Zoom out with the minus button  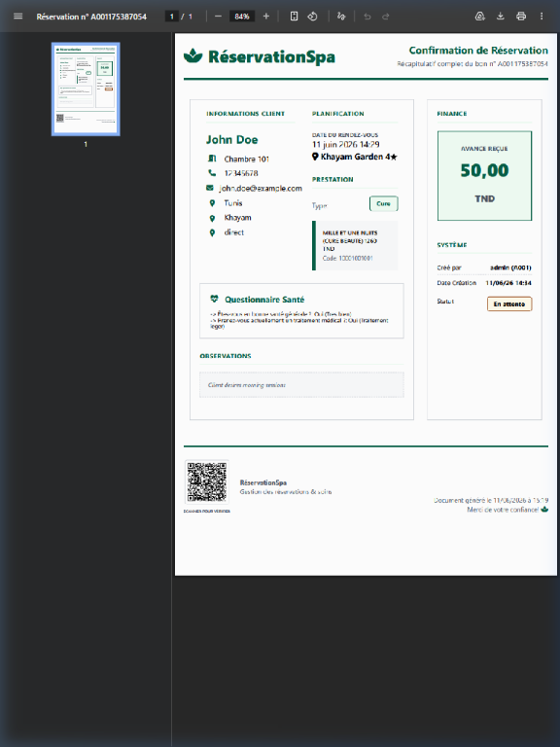click(218, 17)
